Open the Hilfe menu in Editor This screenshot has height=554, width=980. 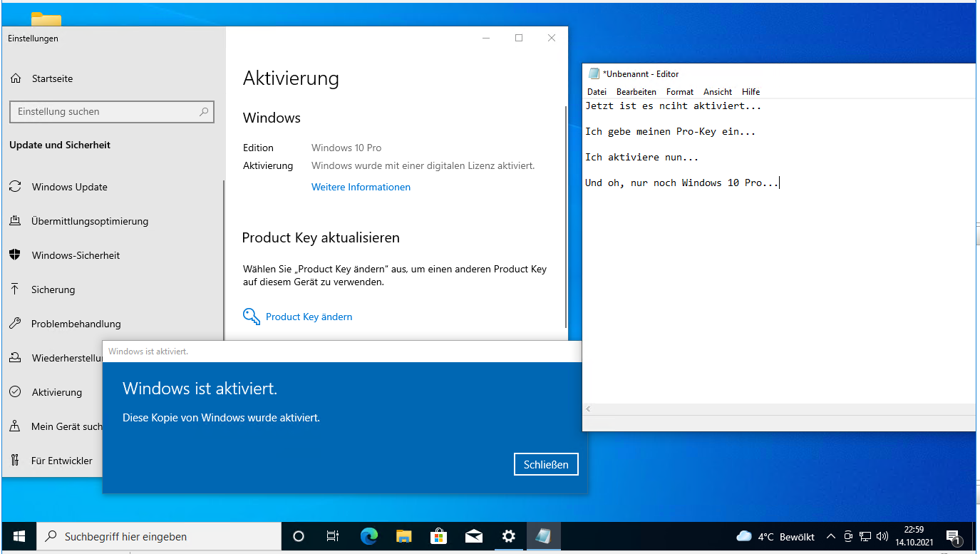tap(751, 92)
